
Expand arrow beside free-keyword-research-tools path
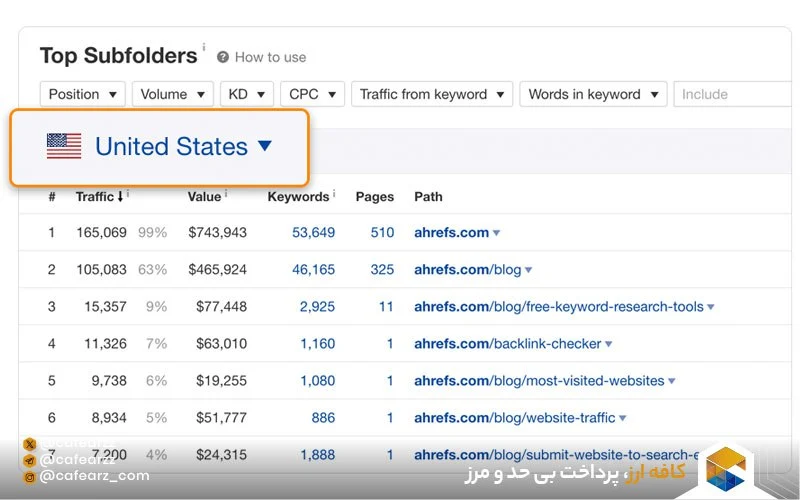coord(711,307)
